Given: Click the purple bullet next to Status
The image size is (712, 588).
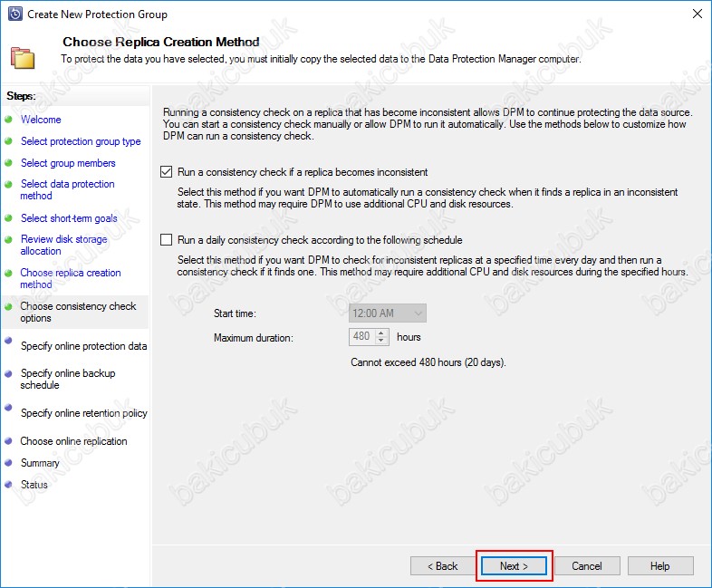Looking at the screenshot, I should tap(8, 485).
